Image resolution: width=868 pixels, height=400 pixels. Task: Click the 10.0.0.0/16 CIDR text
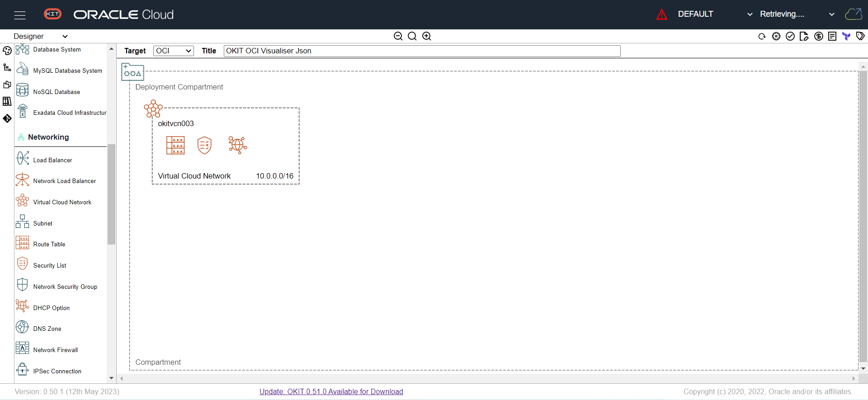pyautogui.click(x=275, y=176)
